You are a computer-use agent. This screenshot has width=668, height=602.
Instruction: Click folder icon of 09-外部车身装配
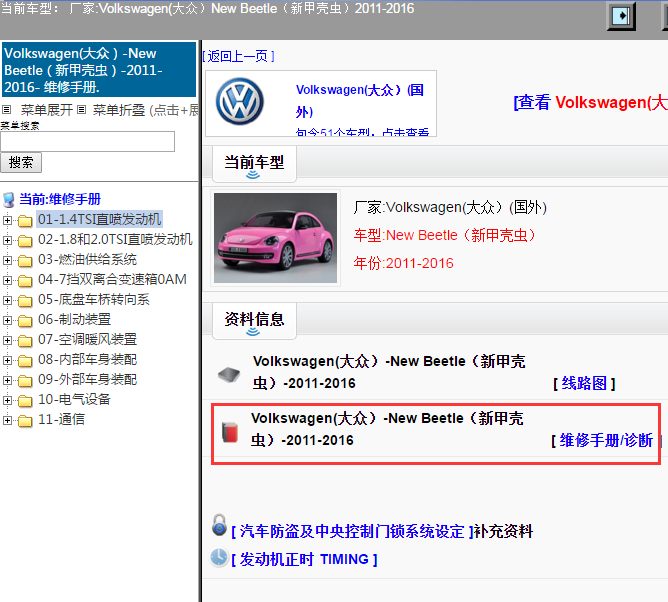pos(25,380)
